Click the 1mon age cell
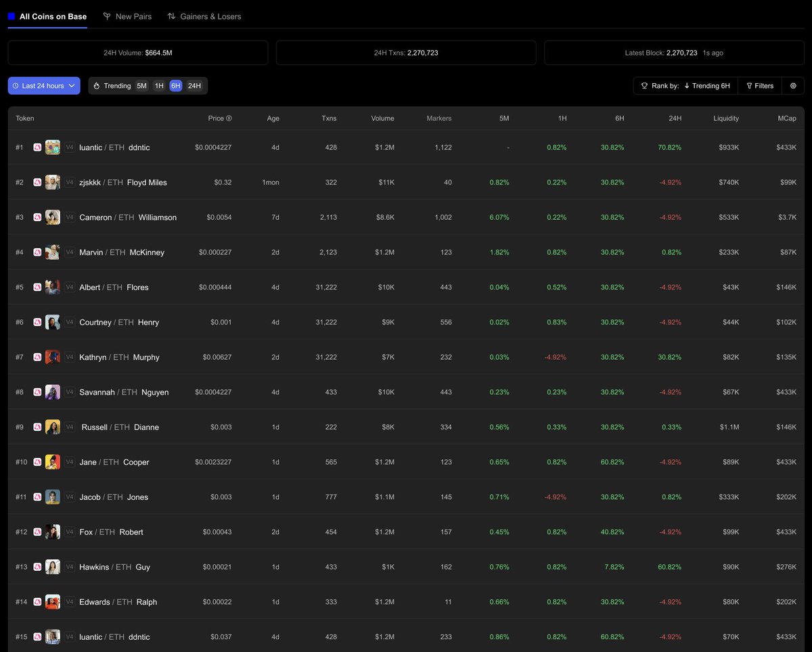Image resolution: width=812 pixels, height=652 pixels. tap(271, 183)
